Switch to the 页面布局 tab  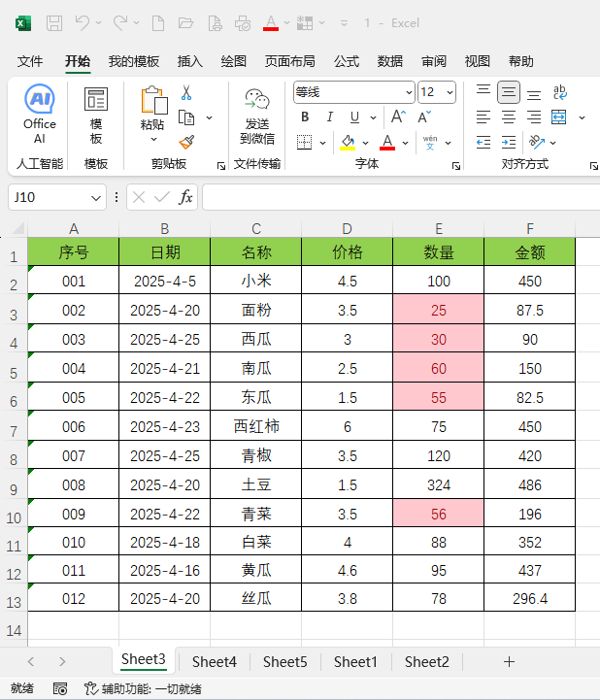point(289,61)
